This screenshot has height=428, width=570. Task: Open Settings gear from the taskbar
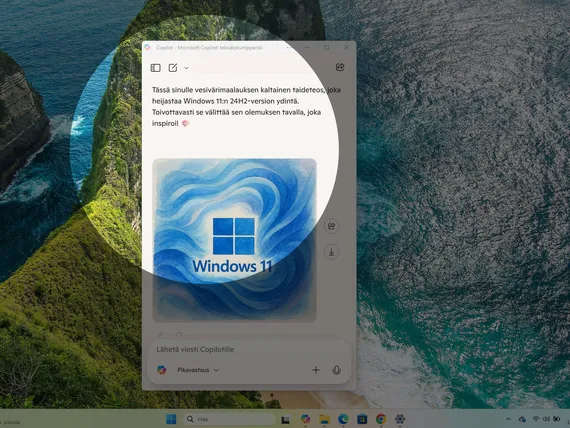[x=400, y=419]
